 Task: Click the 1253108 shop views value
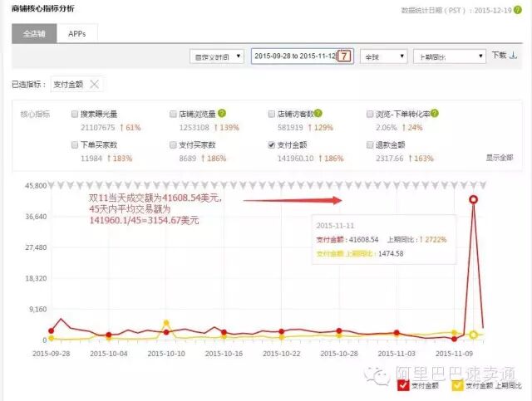click(194, 128)
